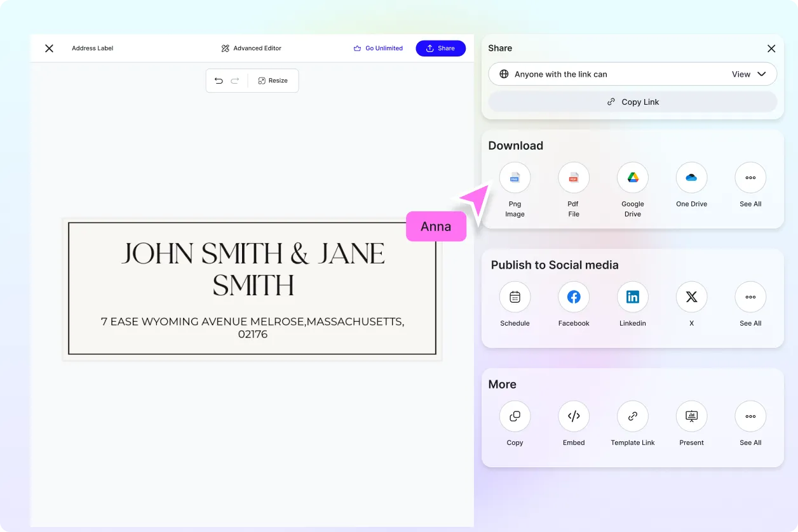Open the Template Link option
This screenshot has height=532, width=798.
[632, 416]
